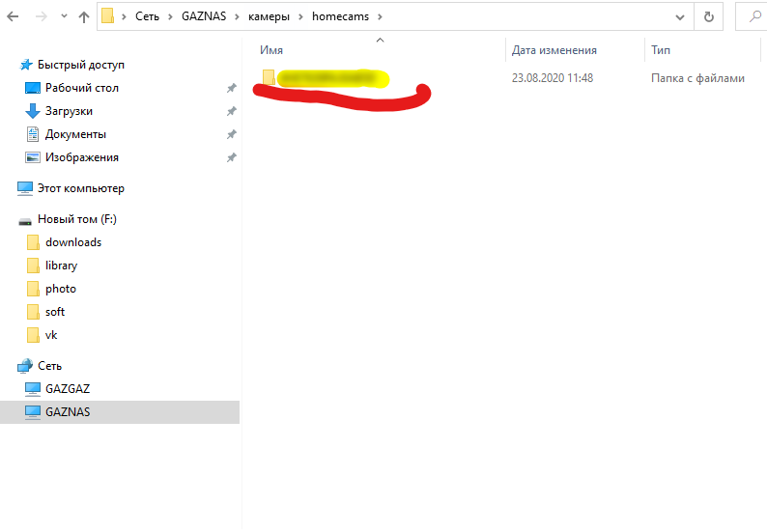Expand chevron after homecams in breadcrumb
767x532 pixels.
tap(380, 17)
